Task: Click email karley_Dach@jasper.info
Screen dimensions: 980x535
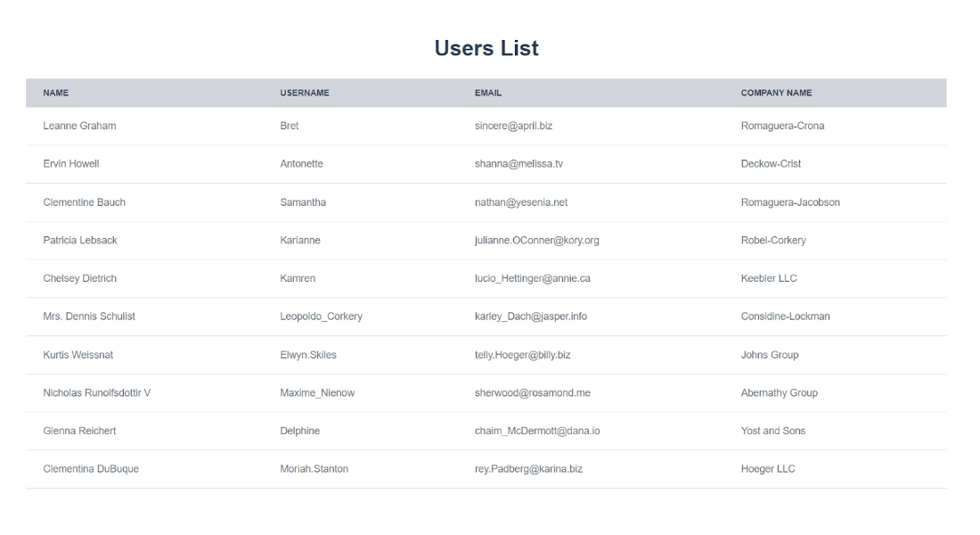Action: 531,317
